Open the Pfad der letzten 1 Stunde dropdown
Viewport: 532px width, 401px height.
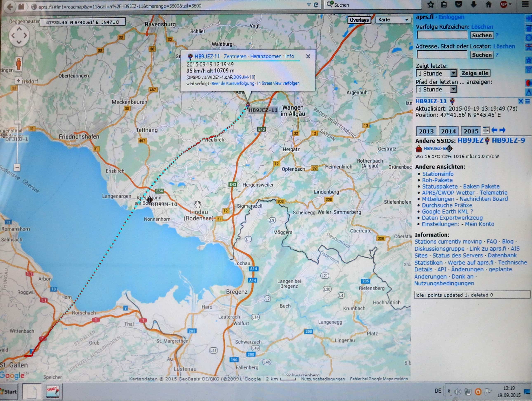pos(436,90)
